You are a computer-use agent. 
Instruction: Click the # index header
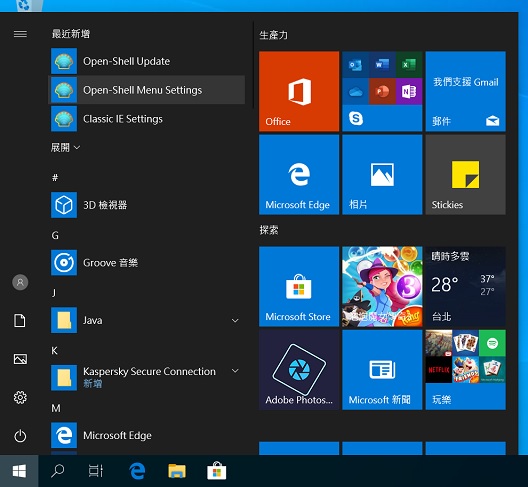(x=55, y=177)
